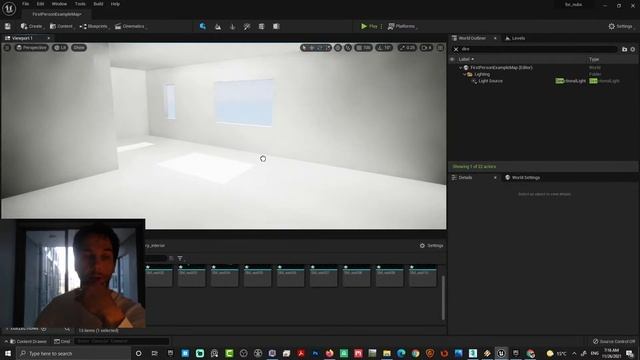This screenshot has width=640, height=360.
Task: Open the Edit menu
Action: pos(40,4)
